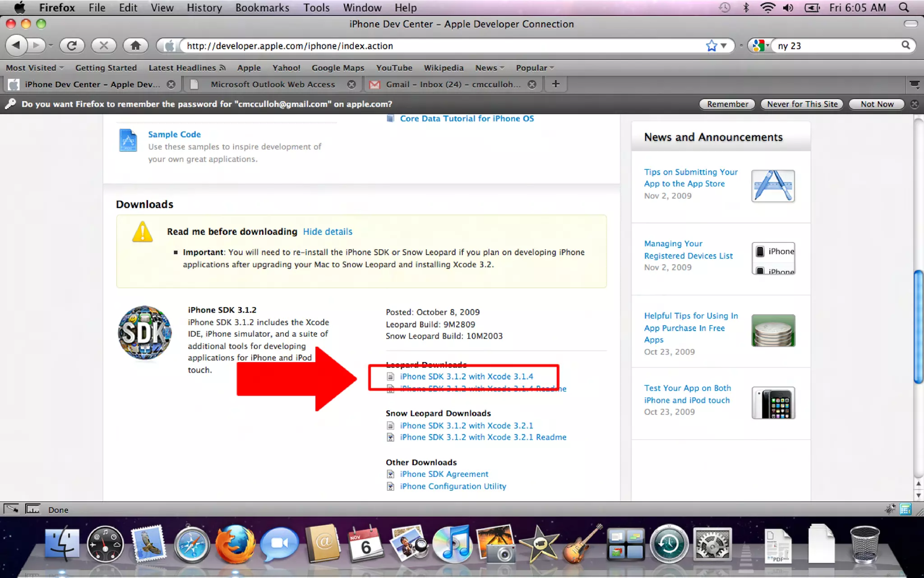Click Remember password button
The image size is (924, 578).
(x=727, y=104)
